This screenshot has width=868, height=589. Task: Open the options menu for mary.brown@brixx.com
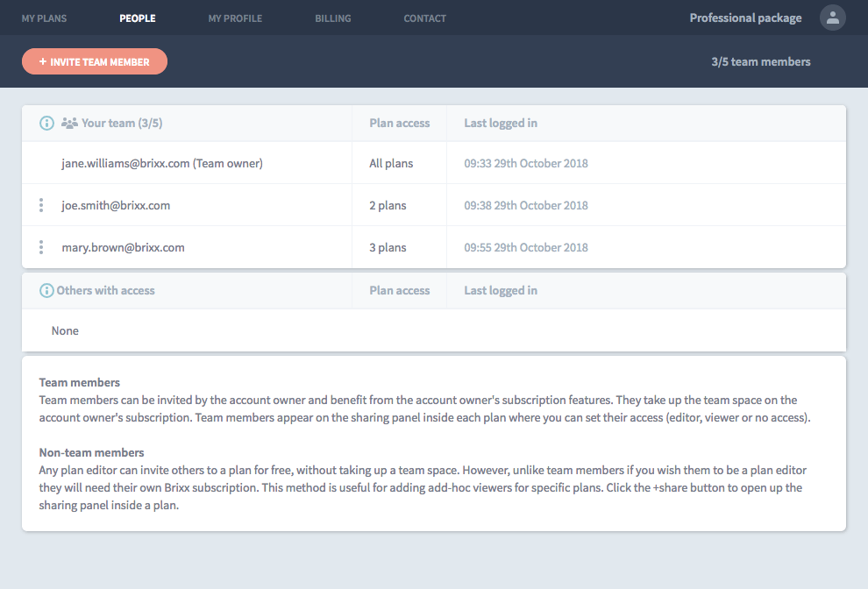[41, 247]
